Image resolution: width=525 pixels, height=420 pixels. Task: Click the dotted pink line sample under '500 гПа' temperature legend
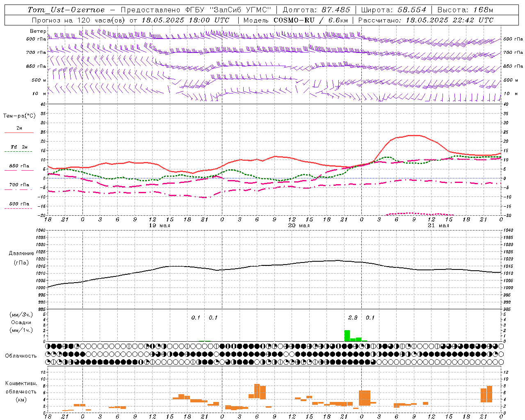click(x=18, y=208)
